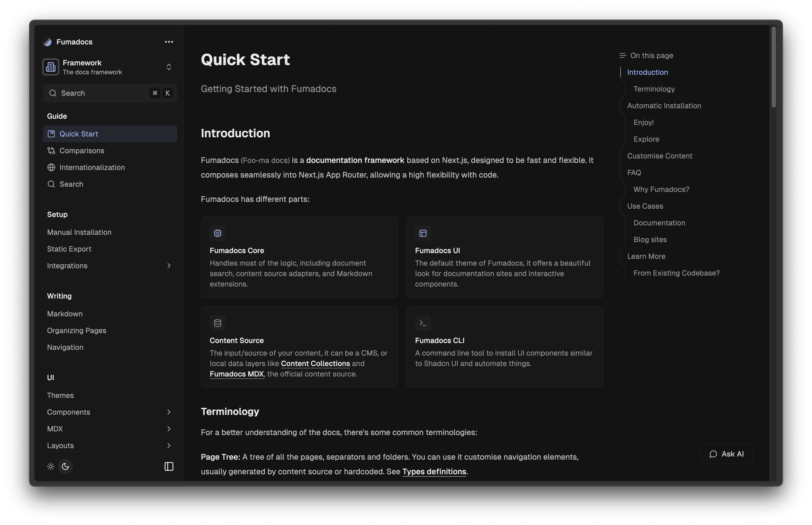Viewport: 812px width, 525px height.
Task: Click the Fumadocs logo icon
Action: pos(47,42)
